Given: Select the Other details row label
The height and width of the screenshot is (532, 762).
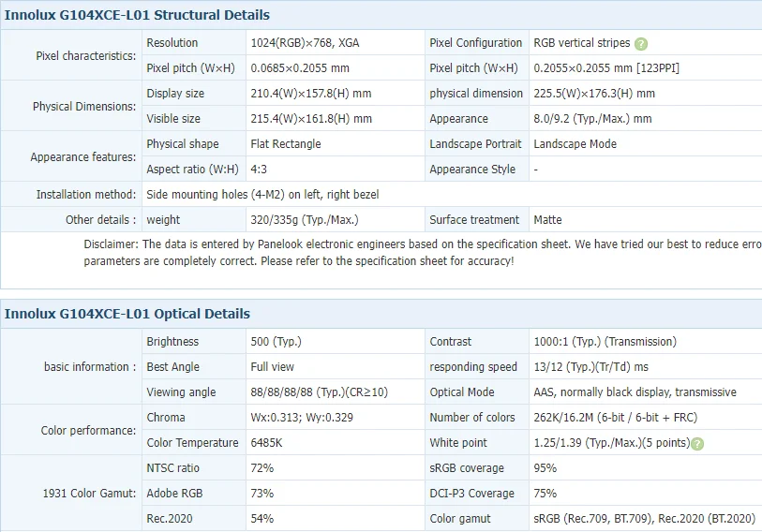Looking at the screenshot, I should click(101, 219).
